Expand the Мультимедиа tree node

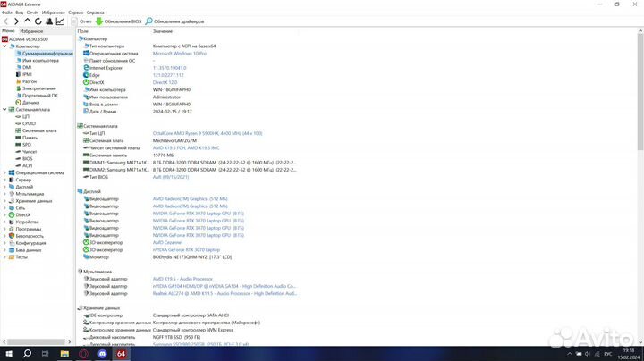4,194
